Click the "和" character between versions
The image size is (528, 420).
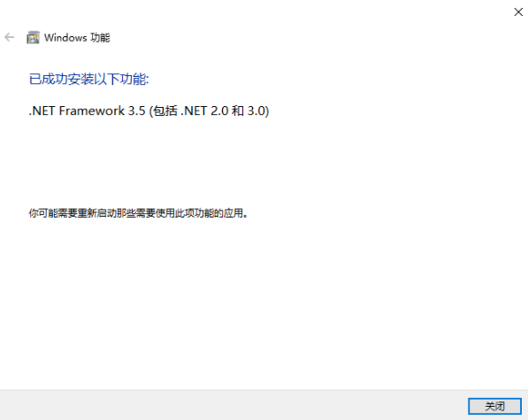[238, 111]
